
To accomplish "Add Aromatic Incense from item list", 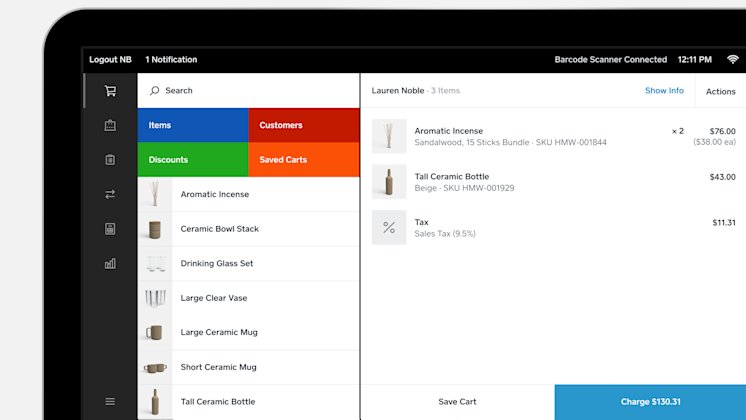I will point(248,194).
